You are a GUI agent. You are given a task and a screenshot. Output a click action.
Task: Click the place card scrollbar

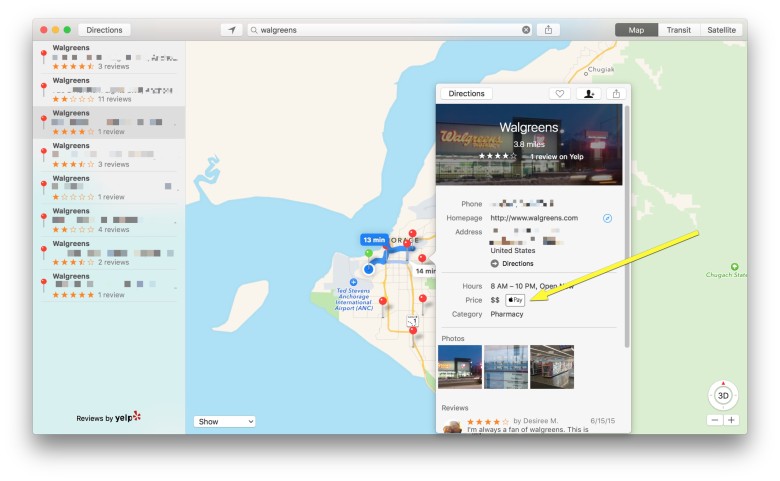627,226
